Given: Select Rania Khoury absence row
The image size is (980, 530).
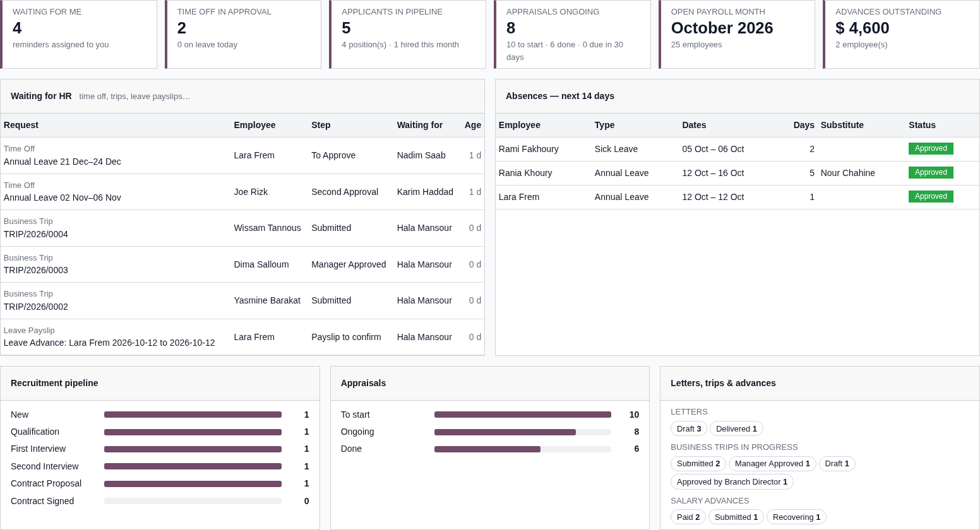Looking at the screenshot, I should coord(738,173).
